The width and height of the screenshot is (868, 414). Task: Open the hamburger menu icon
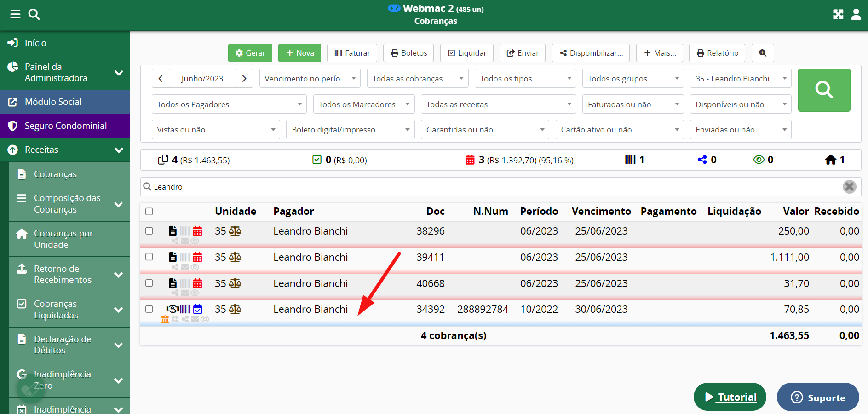(x=15, y=14)
